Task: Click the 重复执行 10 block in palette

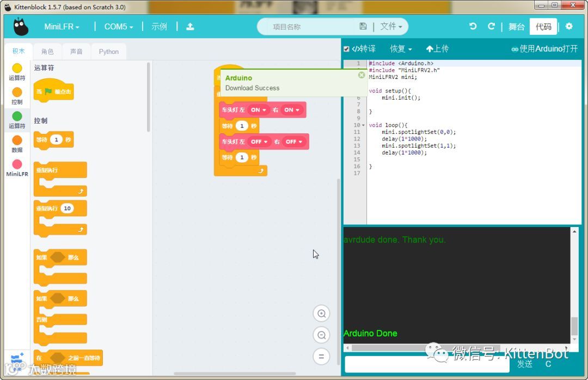Action: point(60,218)
